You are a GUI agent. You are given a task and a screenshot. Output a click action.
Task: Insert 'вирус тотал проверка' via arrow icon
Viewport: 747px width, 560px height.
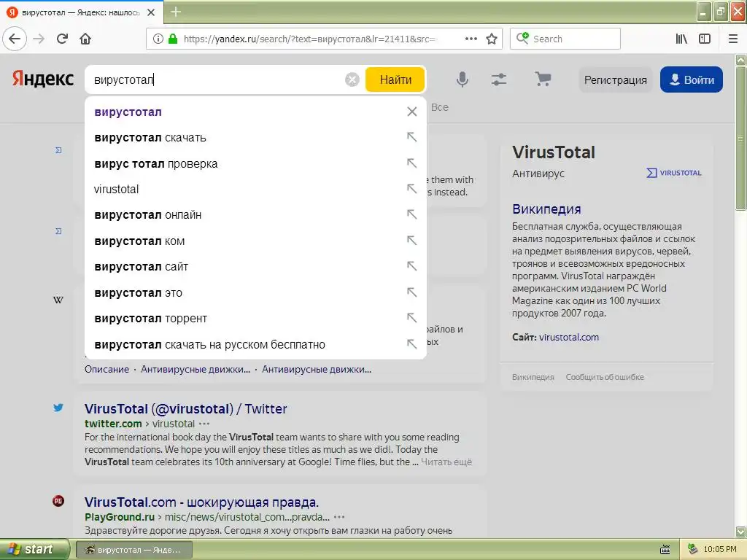412,163
